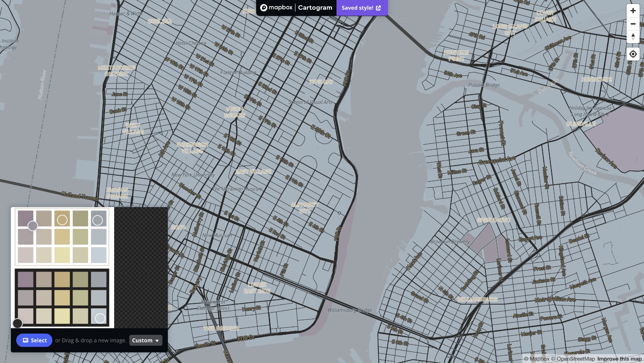Open the Improve this map link
The image size is (644, 363).
pyautogui.click(x=619, y=359)
